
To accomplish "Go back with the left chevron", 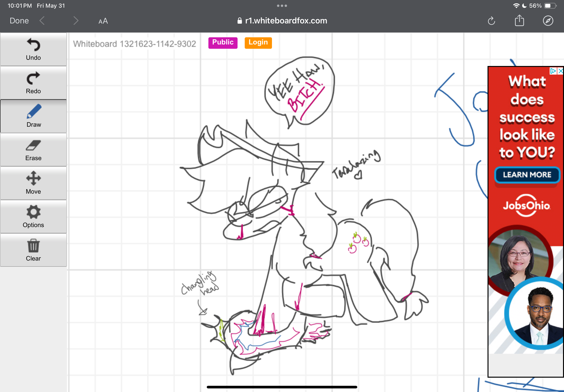I will point(42,21).
